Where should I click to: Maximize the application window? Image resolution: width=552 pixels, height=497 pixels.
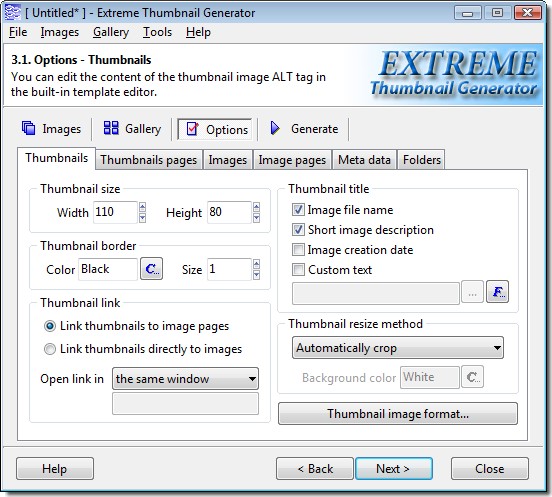click(497, 13)
